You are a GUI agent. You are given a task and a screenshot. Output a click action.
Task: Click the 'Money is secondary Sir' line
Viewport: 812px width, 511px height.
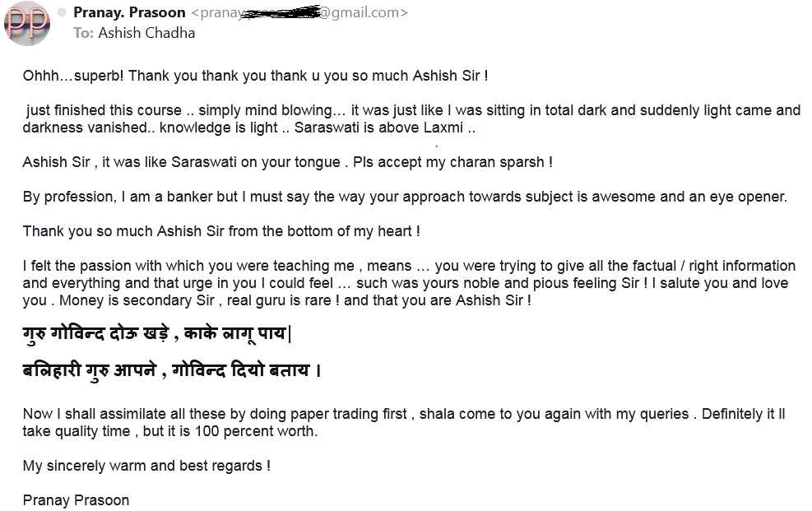coord(276,300)
